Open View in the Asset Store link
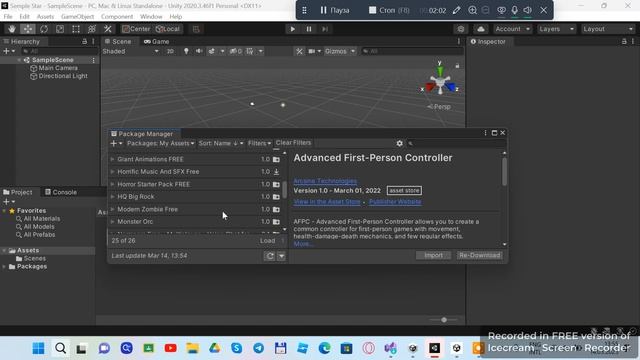This screenshot has height=360, width=640. [x=327, y=202]
